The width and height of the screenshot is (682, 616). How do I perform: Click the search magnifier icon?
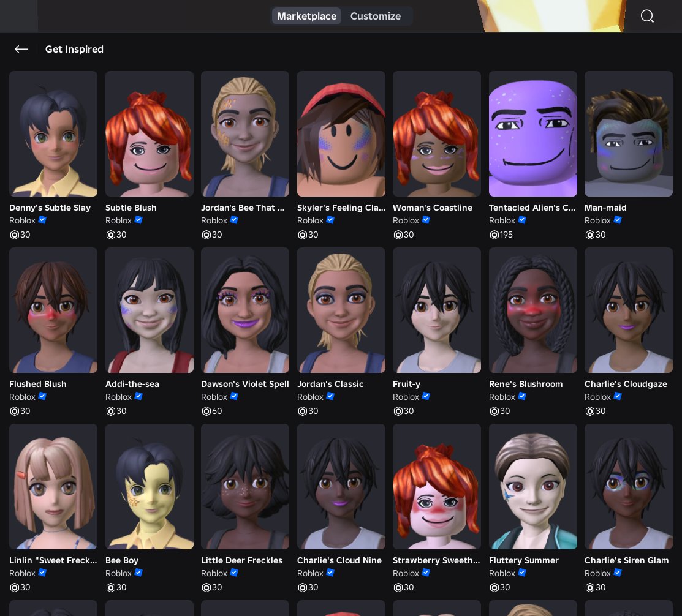pos(647,16)
